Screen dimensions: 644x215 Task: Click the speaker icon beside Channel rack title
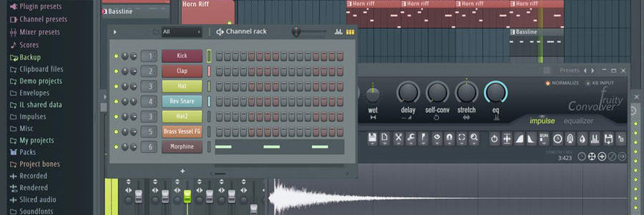(219, 32)
